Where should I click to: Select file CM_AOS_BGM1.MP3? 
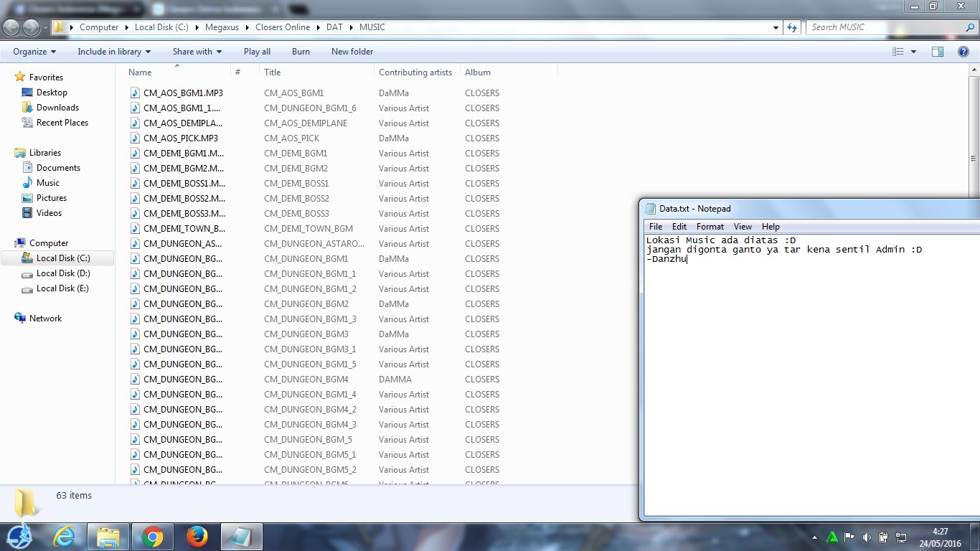(x=183, y=93)
